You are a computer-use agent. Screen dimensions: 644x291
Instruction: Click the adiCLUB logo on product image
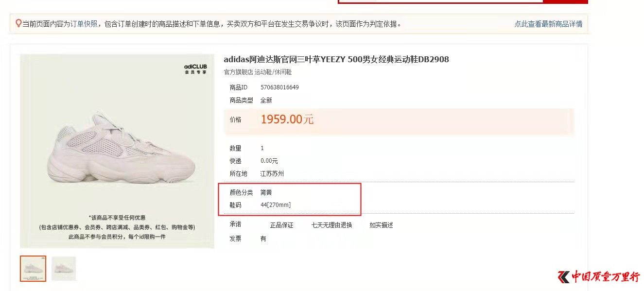pos(195,68)
